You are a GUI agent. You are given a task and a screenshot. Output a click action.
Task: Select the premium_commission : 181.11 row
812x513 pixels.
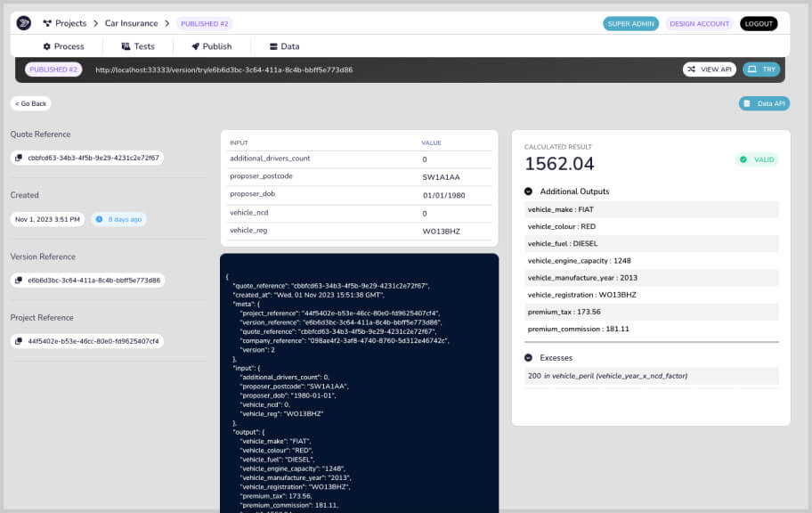tap(652, 329)
